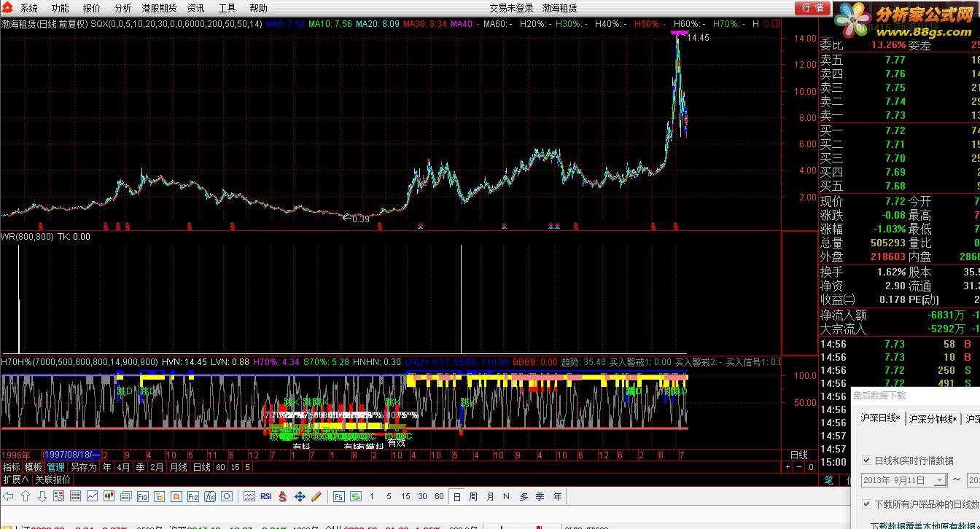Toggle 日线和实时行情数据 checkbox

coord(867,461)
